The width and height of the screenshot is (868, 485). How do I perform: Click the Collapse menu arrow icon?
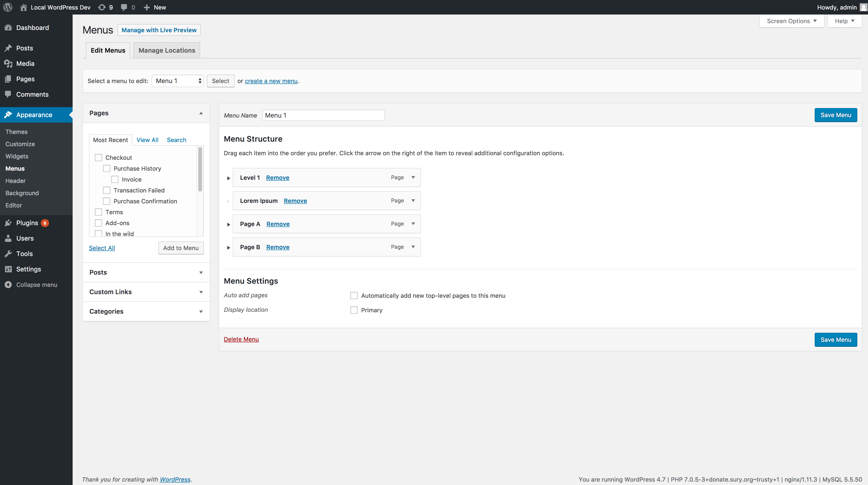point(8,284)
